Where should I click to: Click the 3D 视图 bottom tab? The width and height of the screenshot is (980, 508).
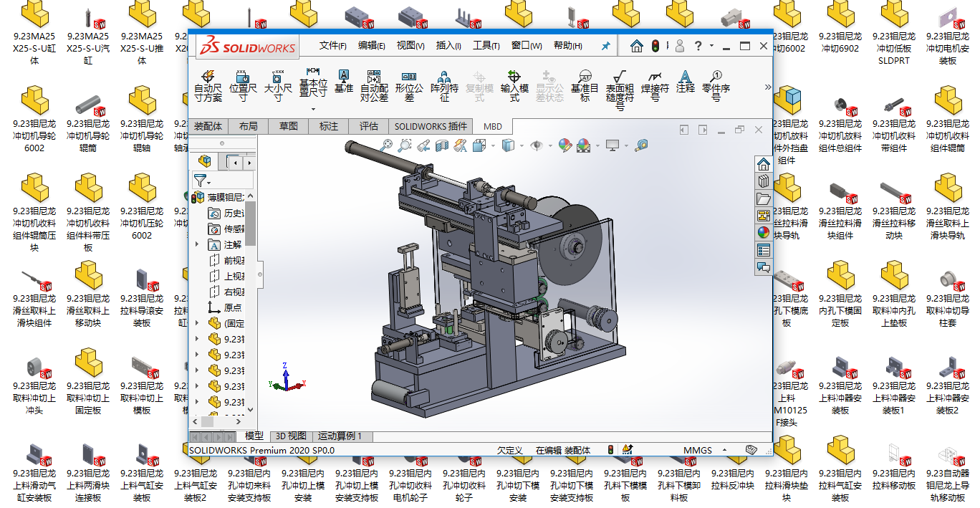point(291,436)
